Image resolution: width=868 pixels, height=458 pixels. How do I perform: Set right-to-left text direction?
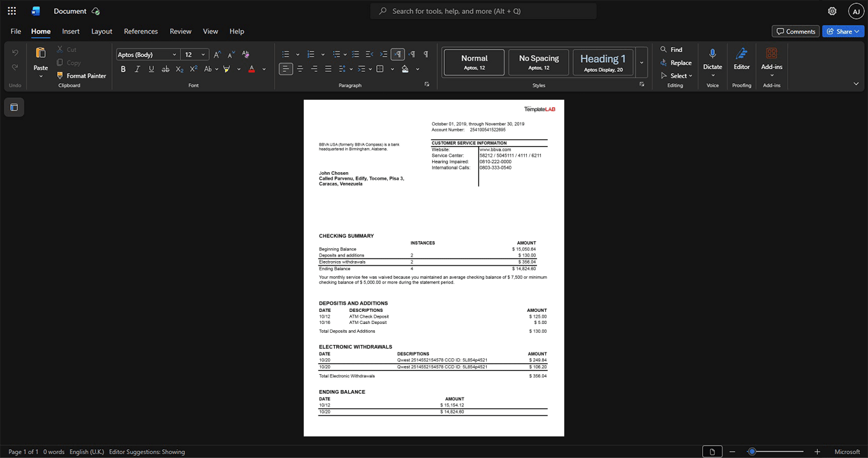tap(412, 55)
